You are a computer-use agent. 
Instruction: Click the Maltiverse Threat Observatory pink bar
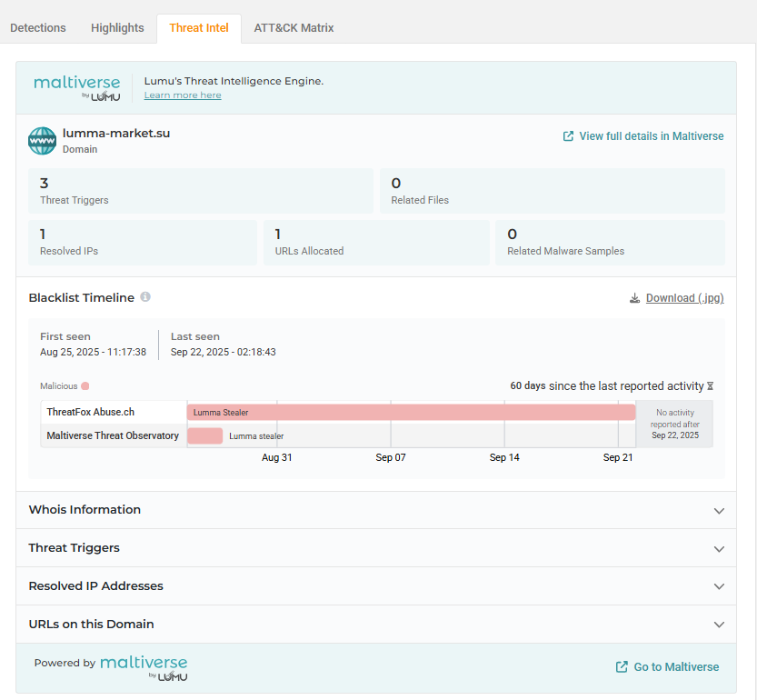204,435
